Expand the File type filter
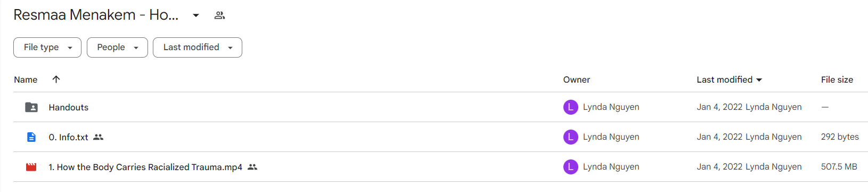Image resolution: width=868 pixels, height=192 pixels. pyautogui.click(x=47, y=47)
